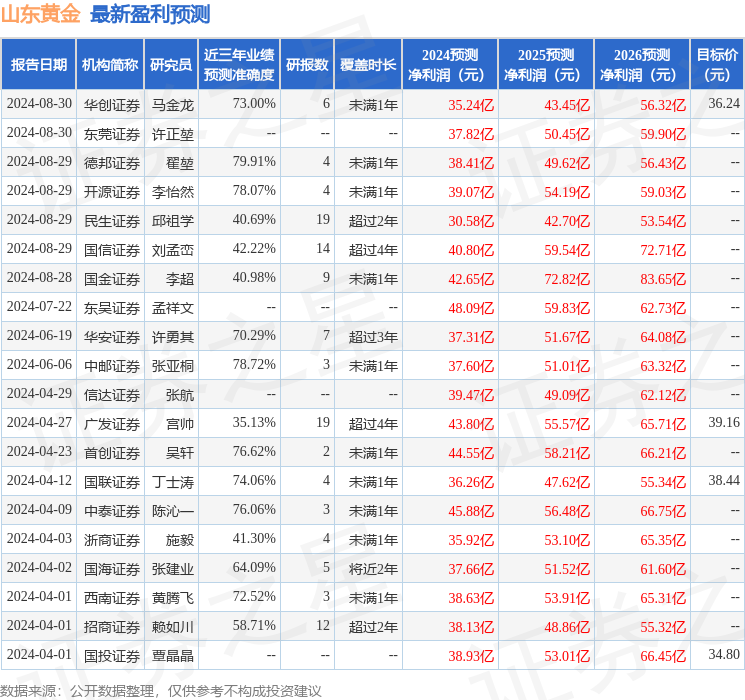Click the 首创证券 institution cell

[112, 453]
